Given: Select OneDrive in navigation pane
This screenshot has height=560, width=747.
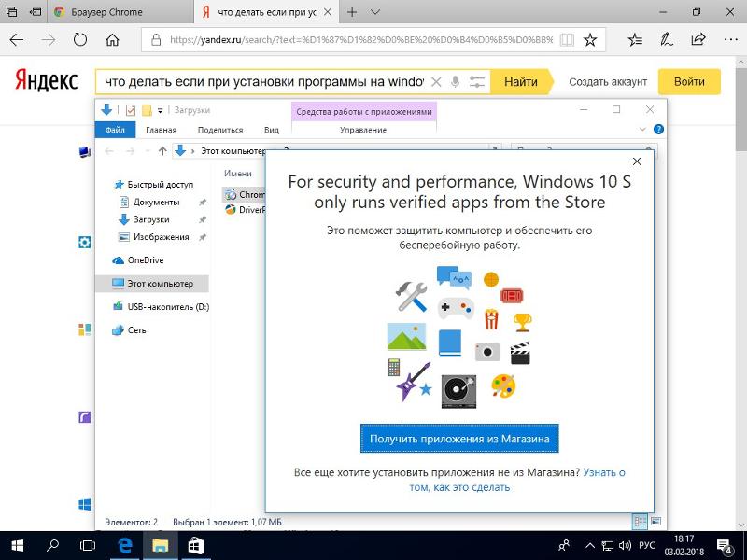Looking at the screenshot, I should [138, 260].
